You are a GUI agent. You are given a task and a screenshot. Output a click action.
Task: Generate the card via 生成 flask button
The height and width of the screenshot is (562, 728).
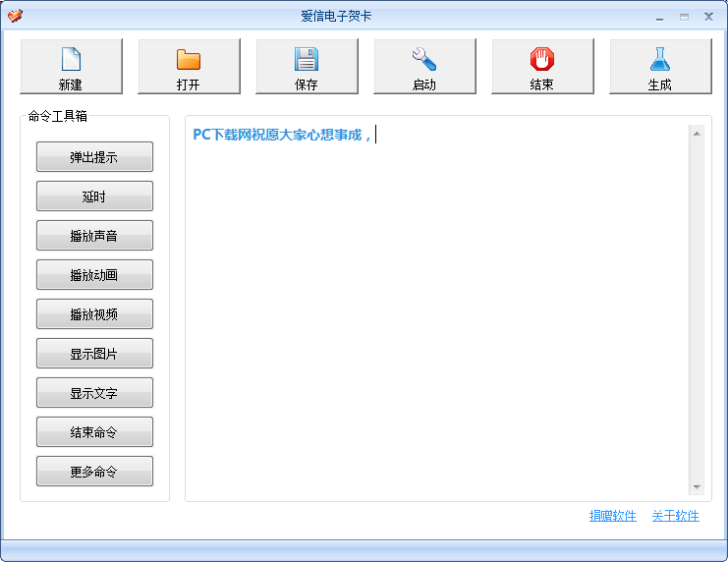tap(660, 67)
